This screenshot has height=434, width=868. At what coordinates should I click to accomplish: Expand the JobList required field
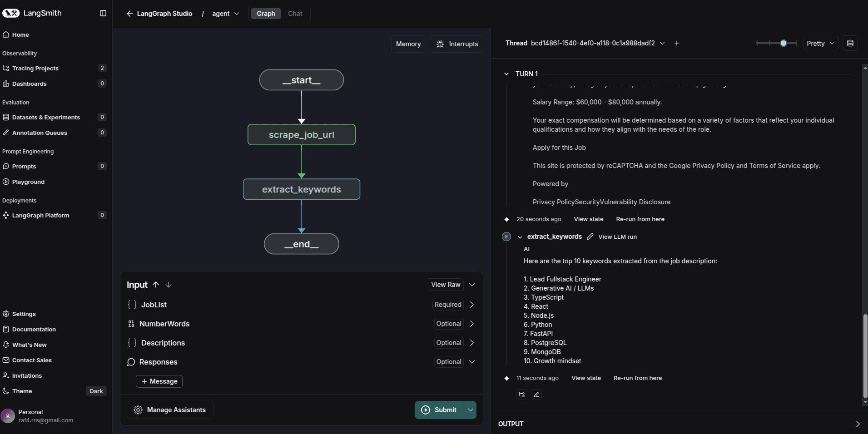(x=471, y=305)
